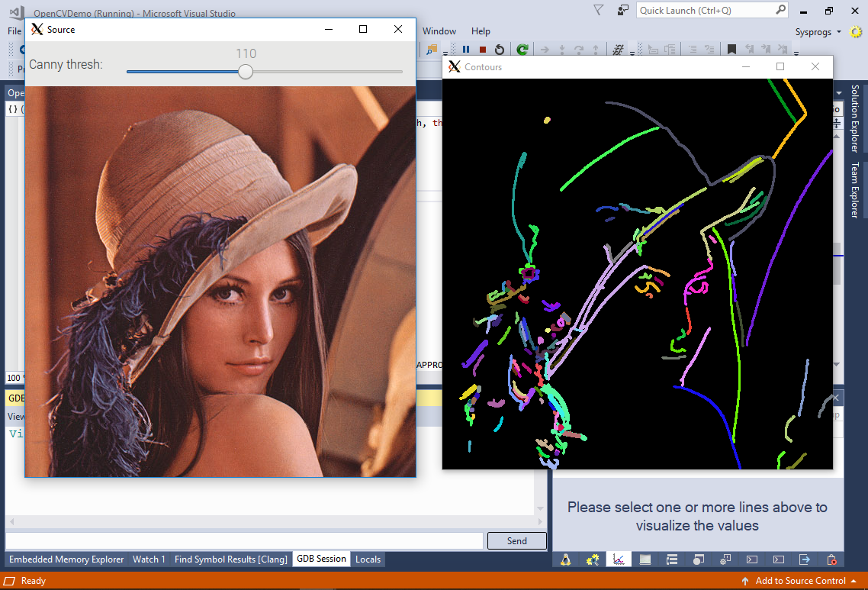Click the yellow gear icon beside Sysprogs
The width and height of the screenshot is (868, 590).
[856, 31]
